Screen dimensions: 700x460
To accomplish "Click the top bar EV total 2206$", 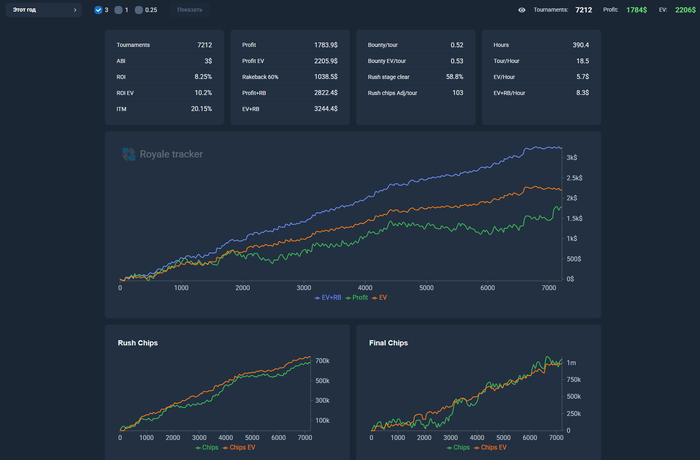I will [685, 10].
